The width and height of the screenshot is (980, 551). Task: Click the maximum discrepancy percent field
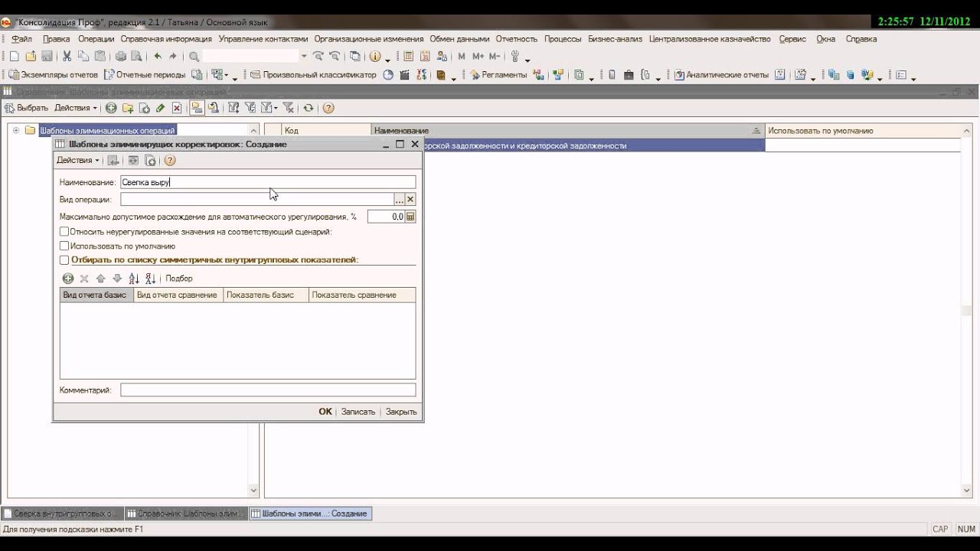pos(386,217)
